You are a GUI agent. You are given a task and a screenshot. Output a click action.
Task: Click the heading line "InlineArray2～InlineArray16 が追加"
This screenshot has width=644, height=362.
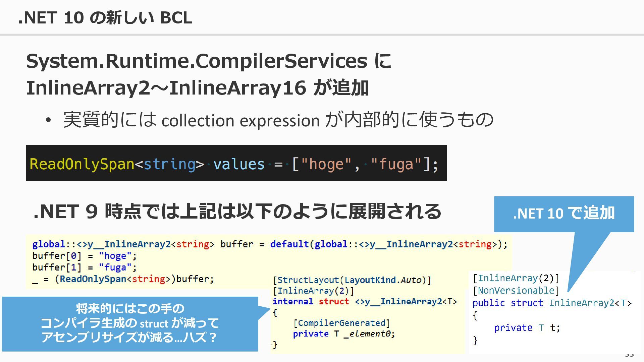click(197, 88)
